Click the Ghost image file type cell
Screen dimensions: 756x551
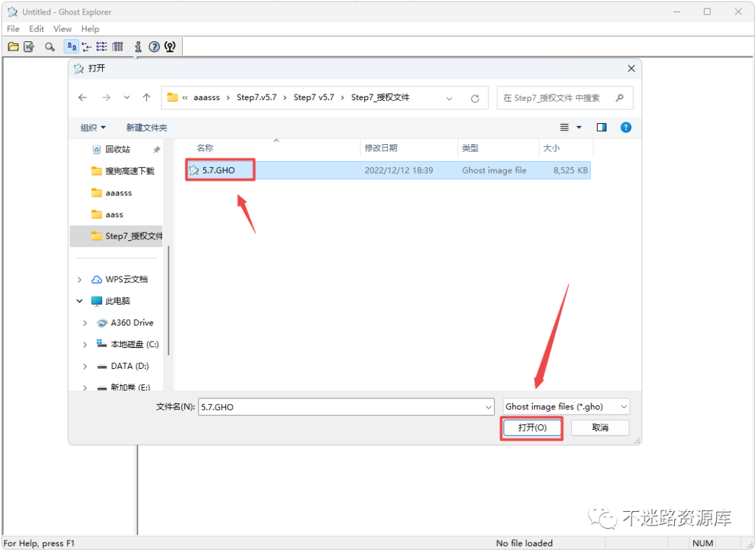[494, 170]
